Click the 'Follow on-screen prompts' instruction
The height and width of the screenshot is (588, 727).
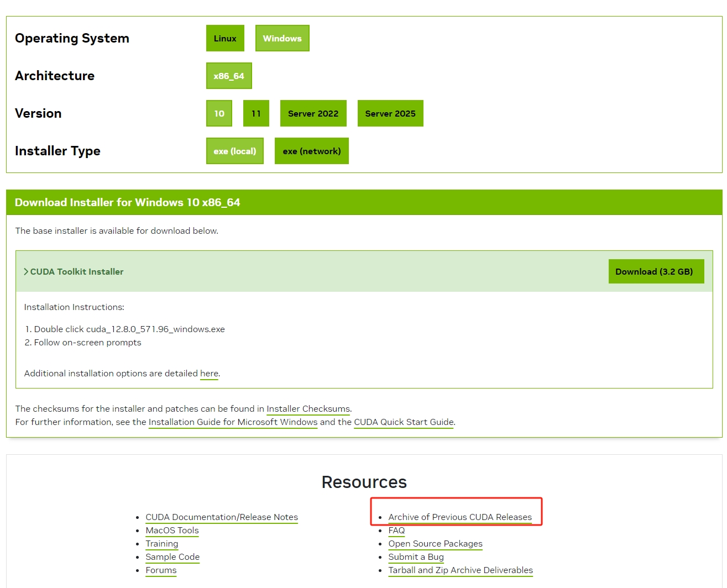[87, 343]
